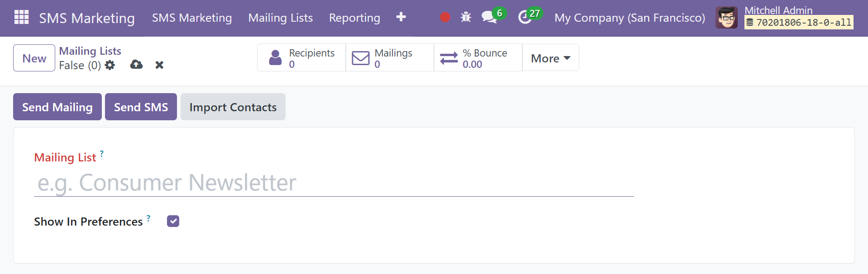This screenshot has height=274, width=868.
Task: Uncheck the Show In Preferences checkbox
Action: 173,221
